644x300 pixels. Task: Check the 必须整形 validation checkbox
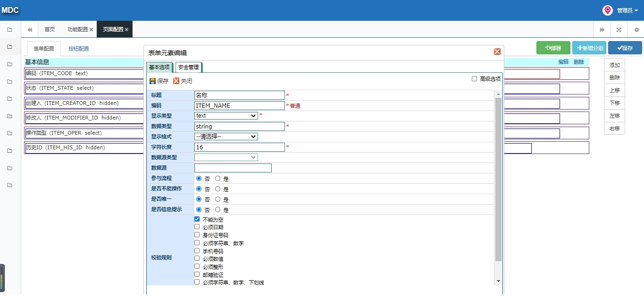[197, 266]
